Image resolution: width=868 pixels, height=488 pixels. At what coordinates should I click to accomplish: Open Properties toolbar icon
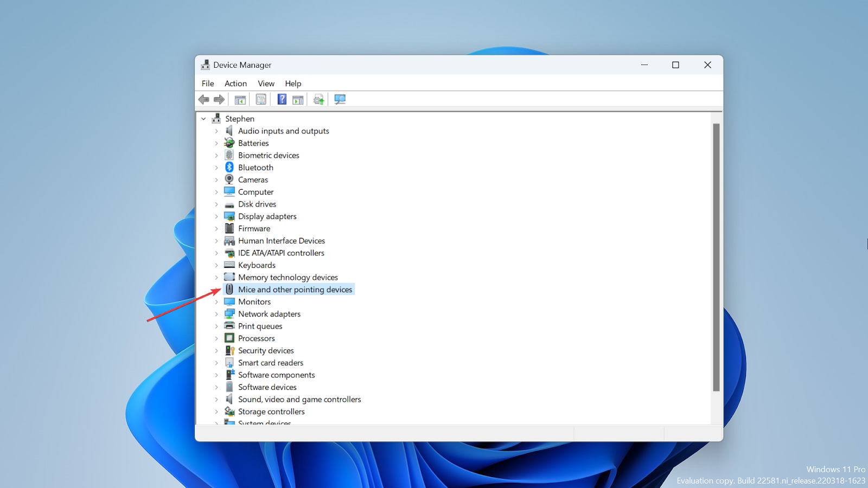261,100
